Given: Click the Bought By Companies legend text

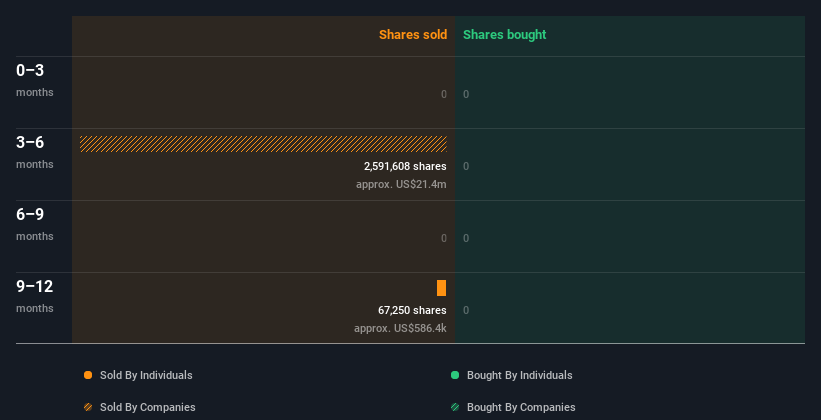Looking at the screenshot, I should 521,407.
